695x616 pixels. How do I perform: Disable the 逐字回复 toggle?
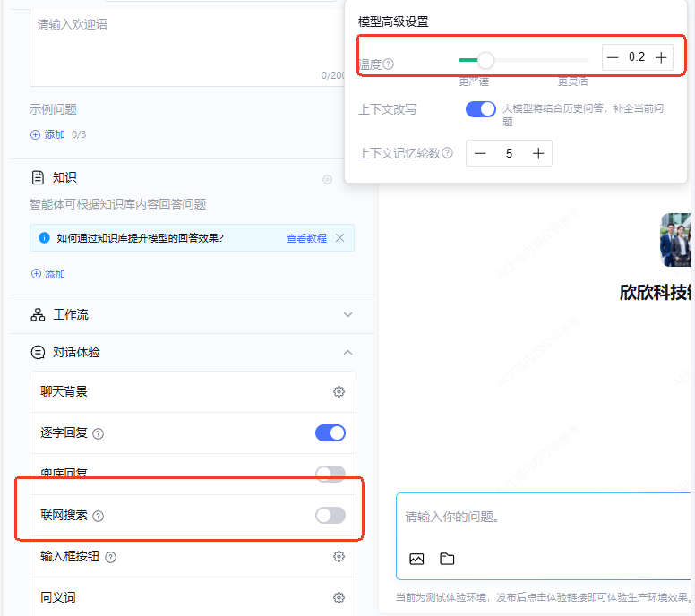coord(330,433)
